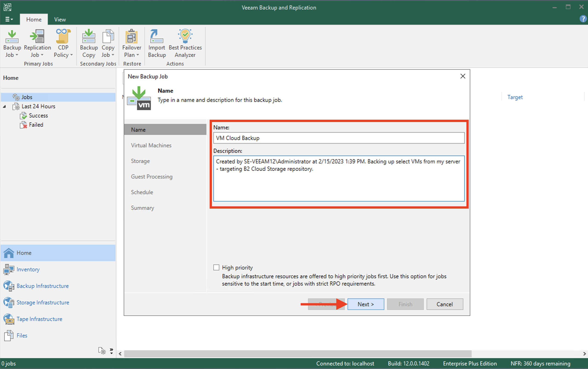Select Failed in the Home tree

pos(36,125)
